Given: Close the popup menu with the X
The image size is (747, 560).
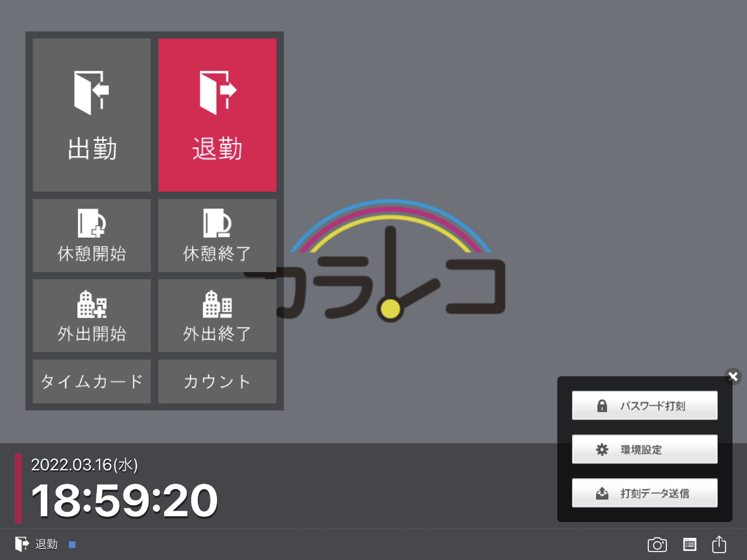Looking at the screenshot, I should 733,376.
